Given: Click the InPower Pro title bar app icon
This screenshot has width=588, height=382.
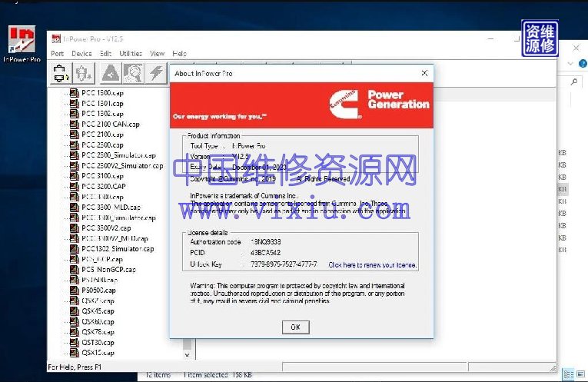Looking at the screenshot, I should pos(56,38).
